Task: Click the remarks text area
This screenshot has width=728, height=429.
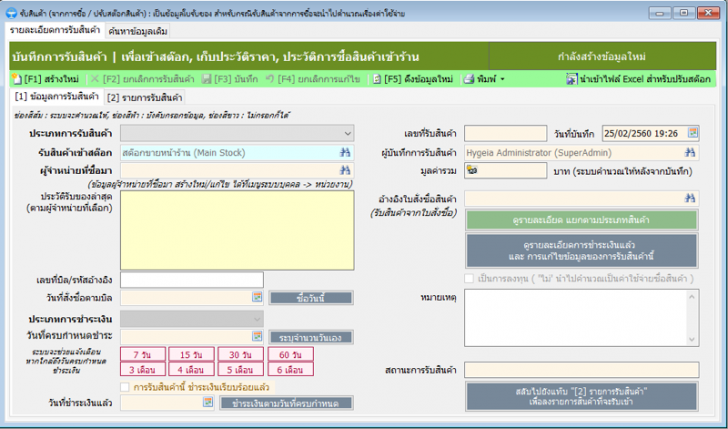Action: 576,318
